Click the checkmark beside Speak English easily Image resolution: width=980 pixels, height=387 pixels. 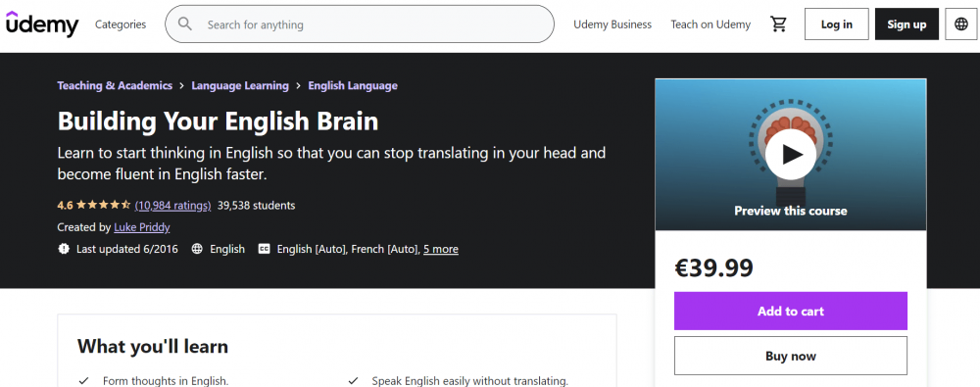pyautogui.click(x=353, y=380)
